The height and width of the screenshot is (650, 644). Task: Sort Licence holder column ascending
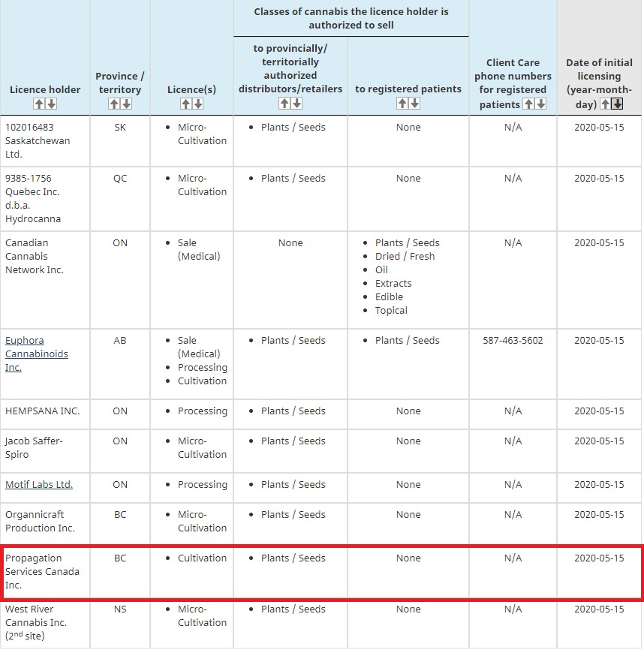point(39,104)
